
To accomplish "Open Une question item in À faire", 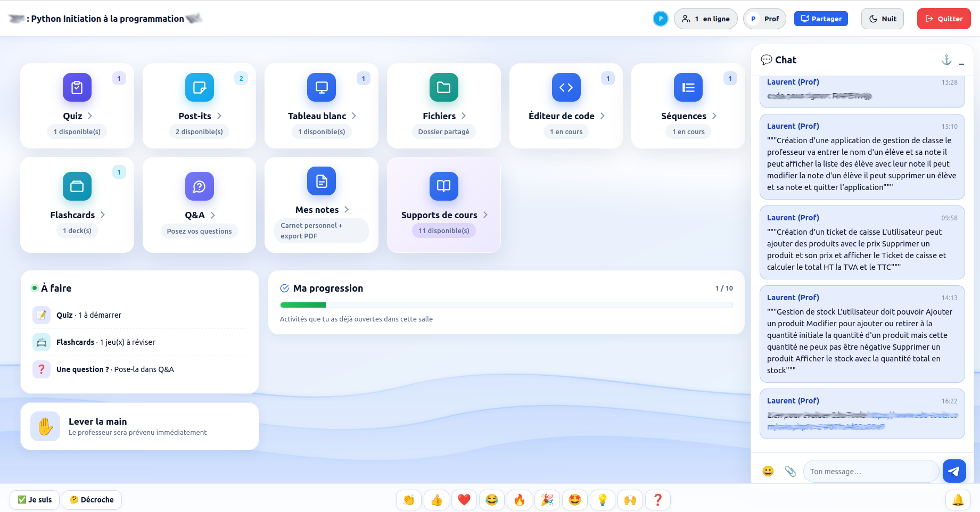I will pyautogui.click(x=139, y=369).
